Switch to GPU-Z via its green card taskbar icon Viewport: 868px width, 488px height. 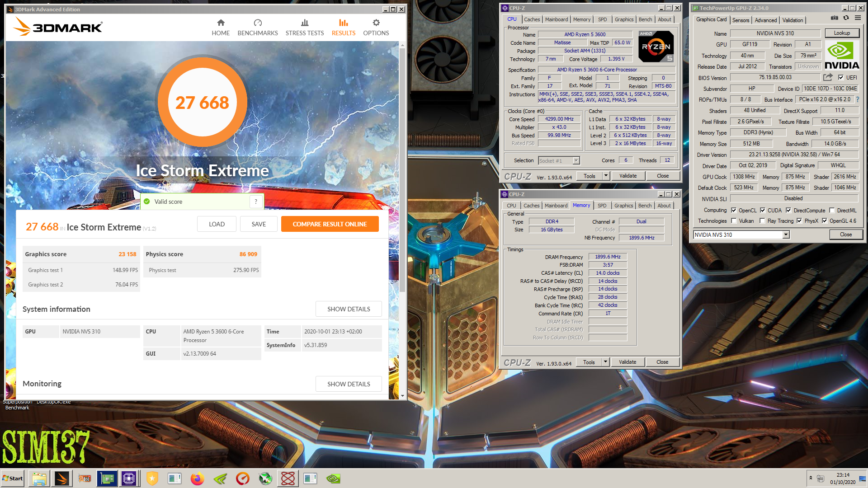click(x=107, y=478)
